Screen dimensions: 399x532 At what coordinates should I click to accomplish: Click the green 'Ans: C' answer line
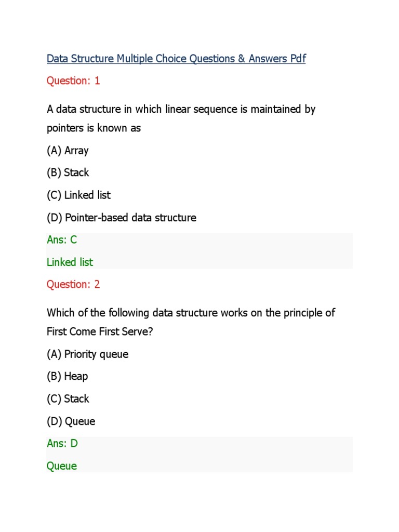point(62,240)
